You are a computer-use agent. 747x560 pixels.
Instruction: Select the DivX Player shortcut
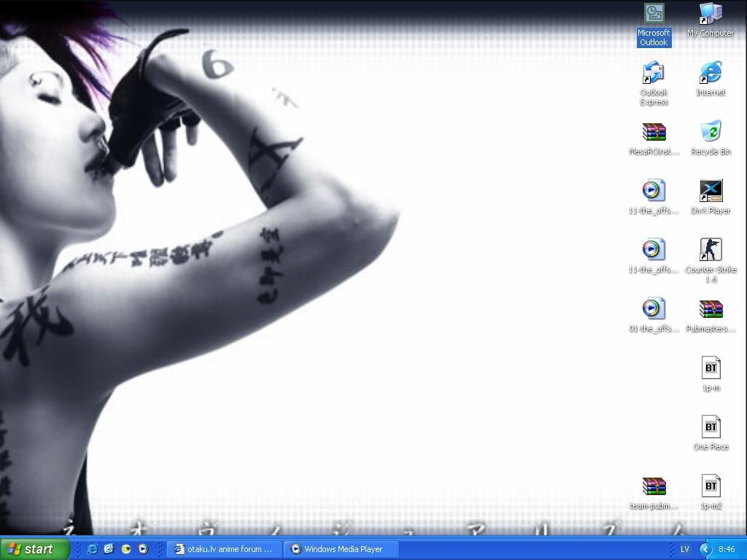tap(711, 197)
